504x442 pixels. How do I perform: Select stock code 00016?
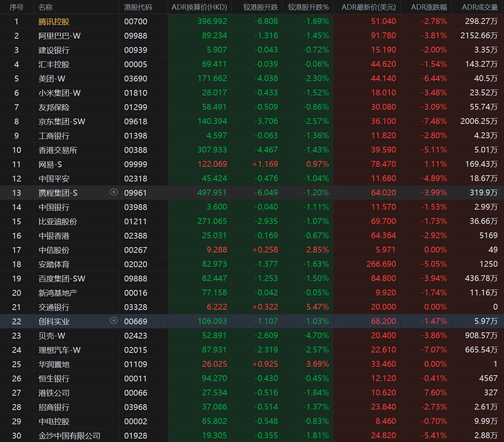point(136,293)
